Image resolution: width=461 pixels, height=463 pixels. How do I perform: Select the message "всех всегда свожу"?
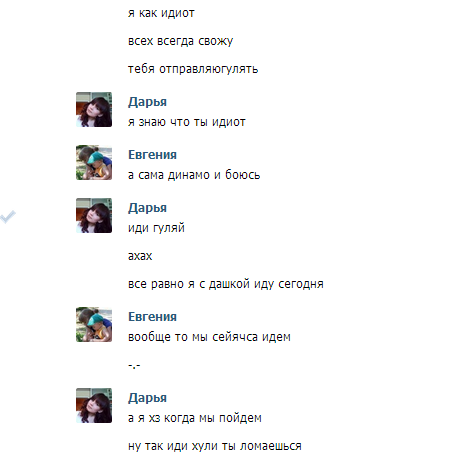coord(181,41)
